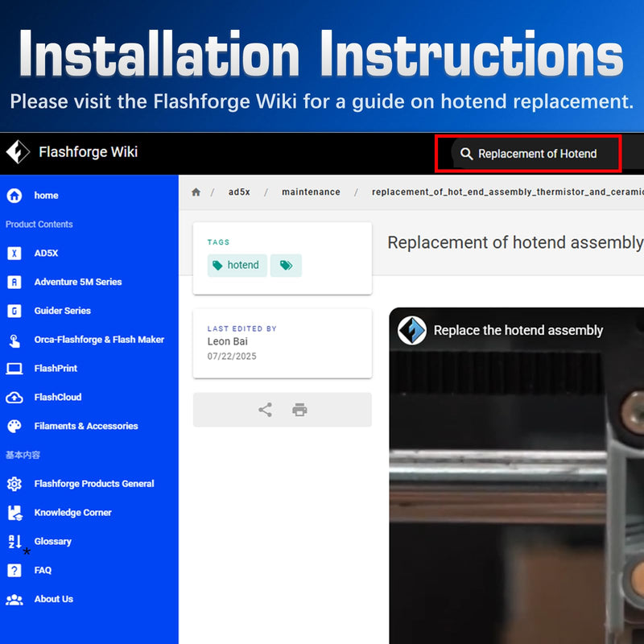Open Guider Series section
The height and width of the screenshot is (644, 644).
tap(63, 311)
